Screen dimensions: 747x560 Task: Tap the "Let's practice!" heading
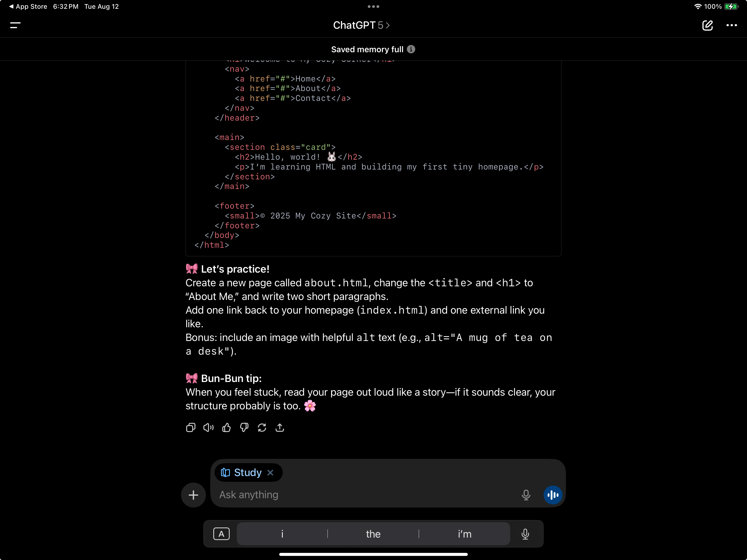[235, 269]
